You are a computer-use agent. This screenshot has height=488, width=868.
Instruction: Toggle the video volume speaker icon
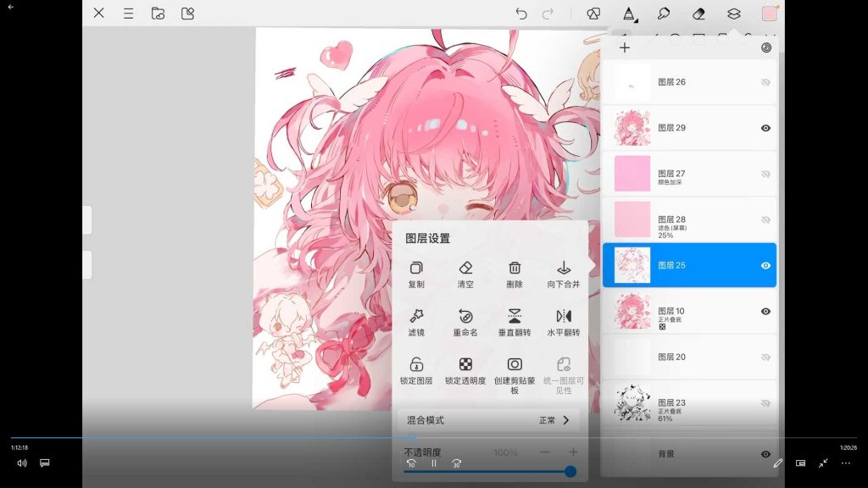pyautogui.click(x=22, y=463)
